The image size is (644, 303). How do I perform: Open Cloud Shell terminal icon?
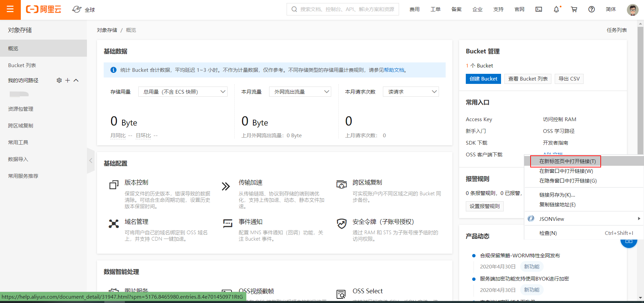click(539, 9)
